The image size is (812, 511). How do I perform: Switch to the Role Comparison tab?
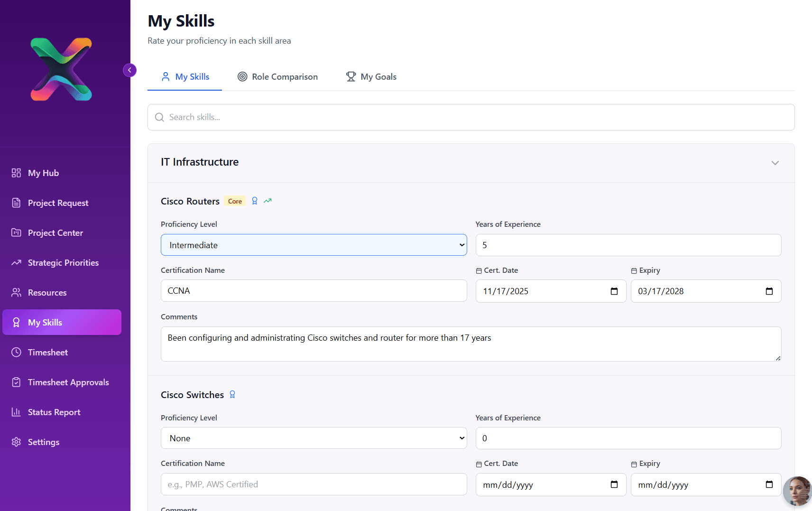tap(277, 77)
